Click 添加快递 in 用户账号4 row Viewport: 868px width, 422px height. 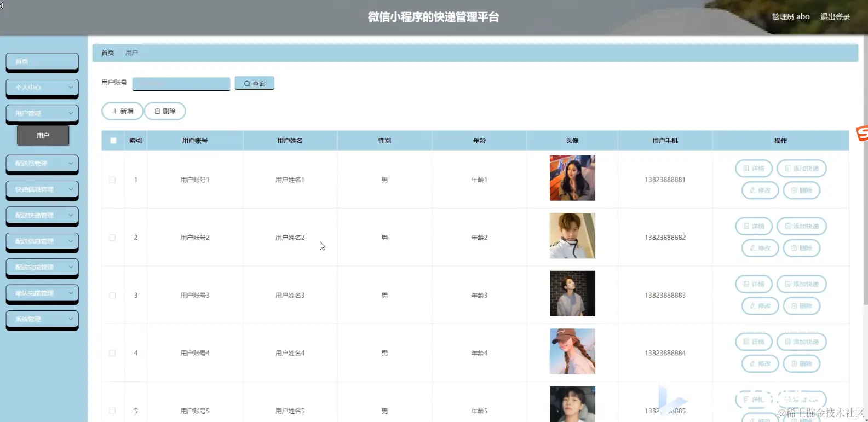click(x=802, y=342)
